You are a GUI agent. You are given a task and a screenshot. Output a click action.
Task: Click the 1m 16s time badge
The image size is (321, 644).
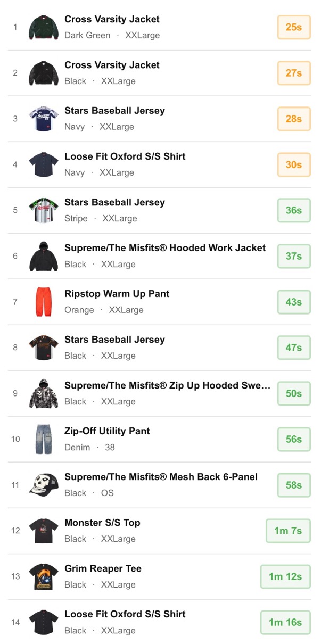(x=285, y=622)
